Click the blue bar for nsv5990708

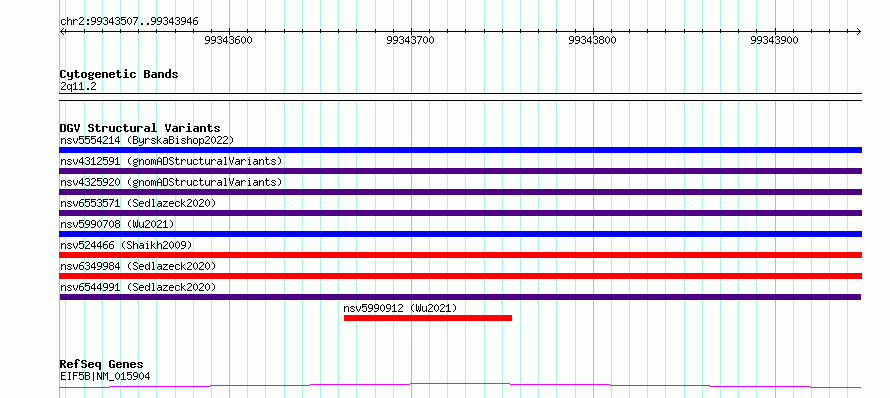460,234
